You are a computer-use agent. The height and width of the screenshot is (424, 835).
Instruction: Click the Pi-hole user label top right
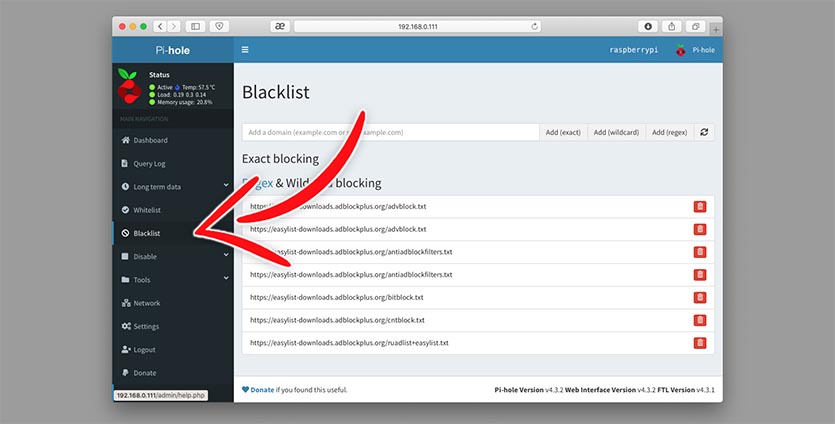(x=703, y=50)
